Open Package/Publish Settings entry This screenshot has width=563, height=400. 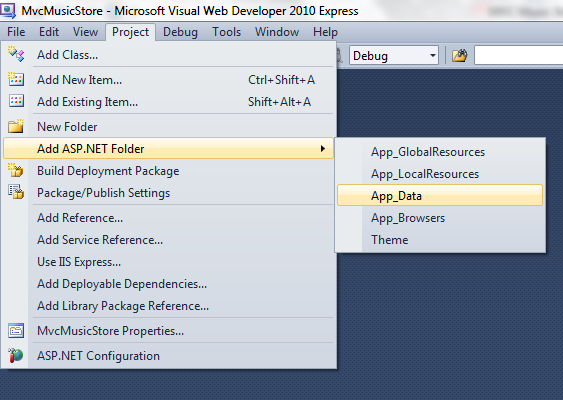click(168, 192)
